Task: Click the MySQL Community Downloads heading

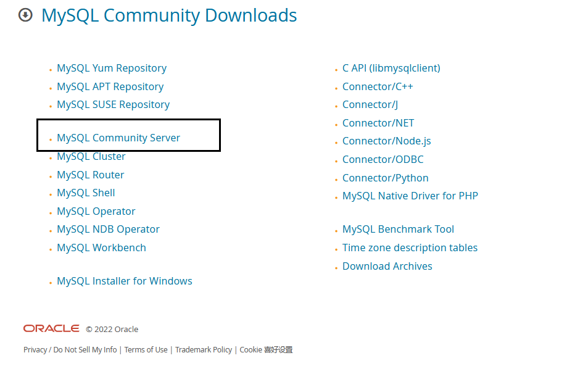Action: 169,15
